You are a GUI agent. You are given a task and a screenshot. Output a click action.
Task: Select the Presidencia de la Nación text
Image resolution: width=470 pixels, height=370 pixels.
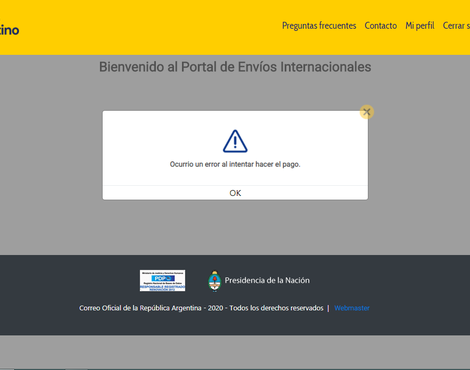click(x=267, y=280)
